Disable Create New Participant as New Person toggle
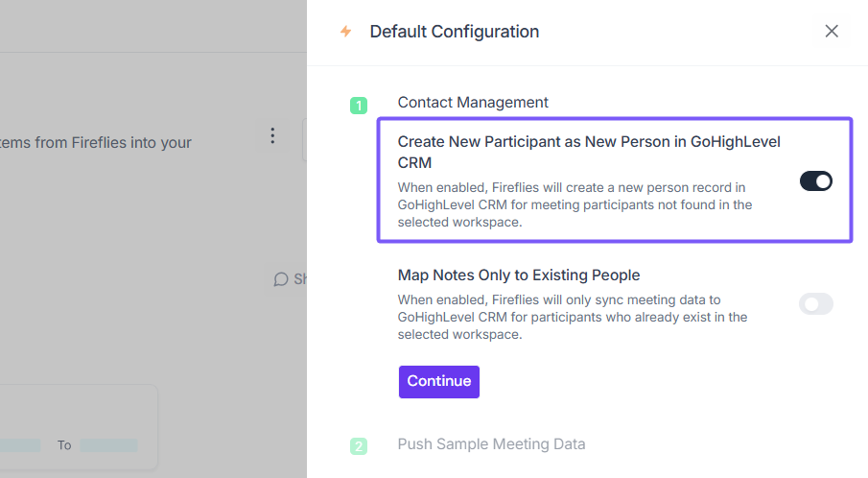Viewport: 868px width, 478px height. 816,180
